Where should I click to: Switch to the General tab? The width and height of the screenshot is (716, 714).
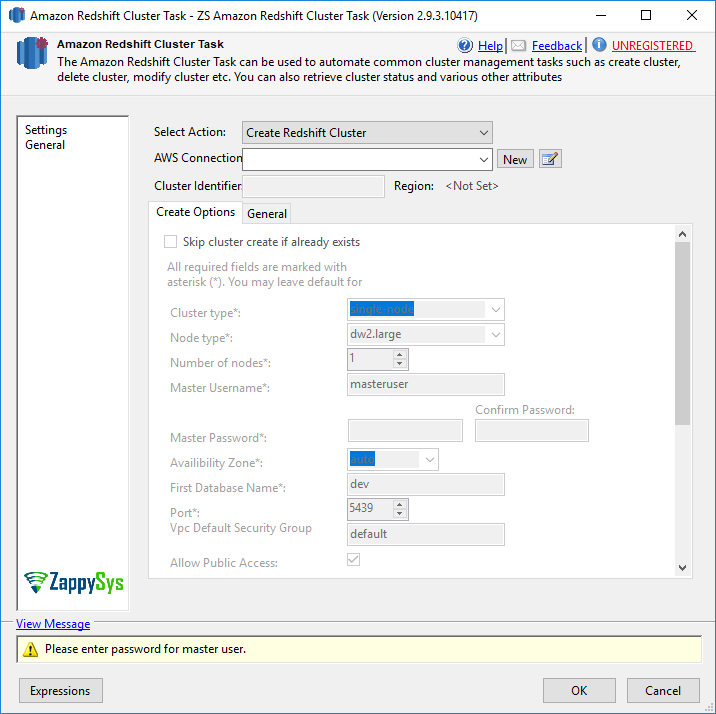pos(267,214)
